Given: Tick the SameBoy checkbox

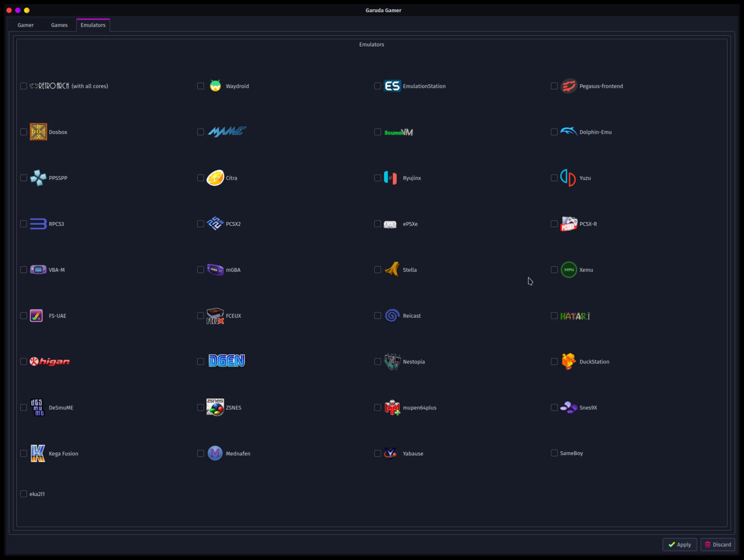Looking at the screenshot, I should pyautogui.click(x=554, y=453).
